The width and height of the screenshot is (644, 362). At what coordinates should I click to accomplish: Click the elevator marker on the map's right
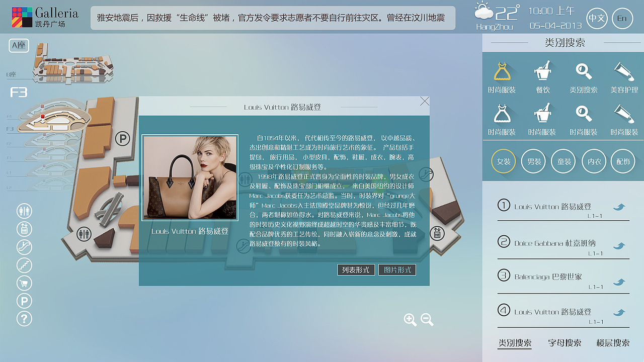[x=437, y=233]
